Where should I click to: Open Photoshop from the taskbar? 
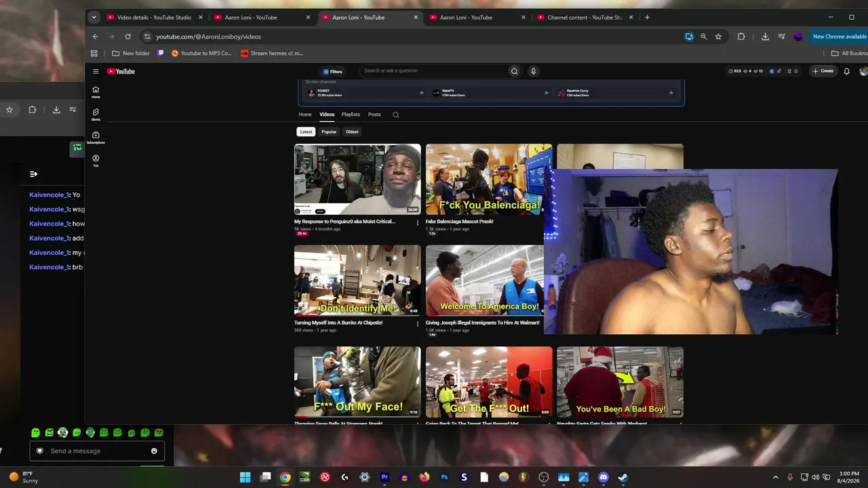pyautogui.click(x=444, y=477)
